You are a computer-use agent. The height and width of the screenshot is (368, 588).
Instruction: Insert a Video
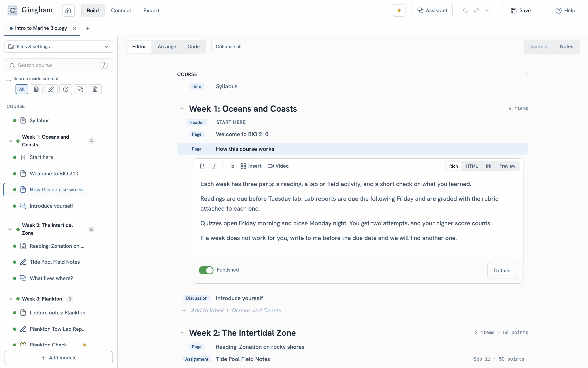(278, 166)
